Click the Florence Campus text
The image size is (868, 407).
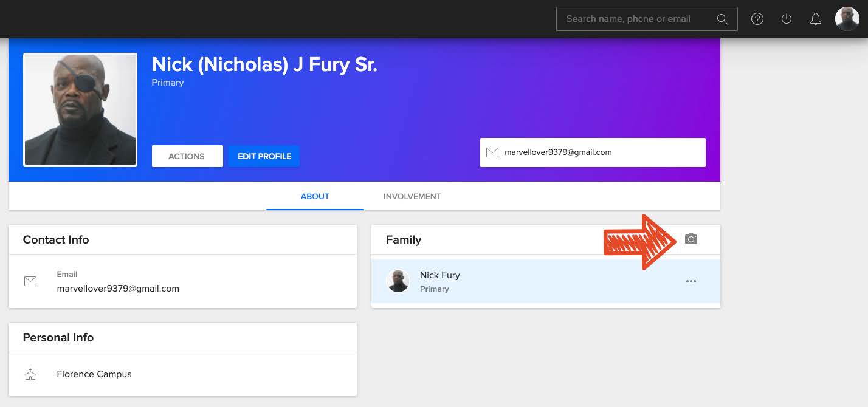(94, 374)
